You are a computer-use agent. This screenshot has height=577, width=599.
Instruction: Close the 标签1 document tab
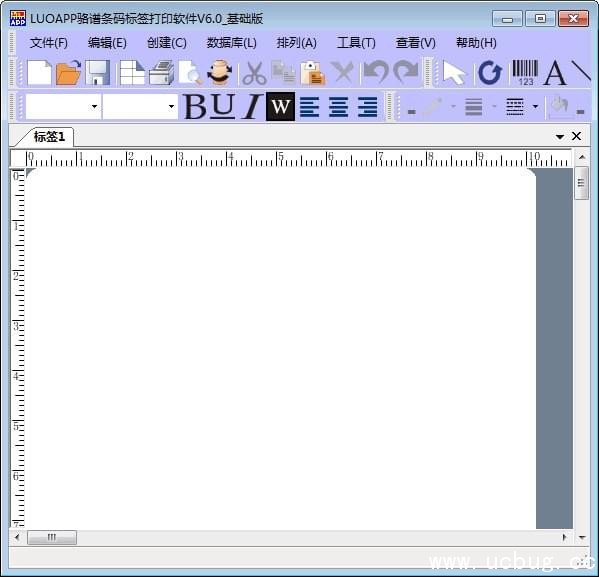tap(576, 136)
